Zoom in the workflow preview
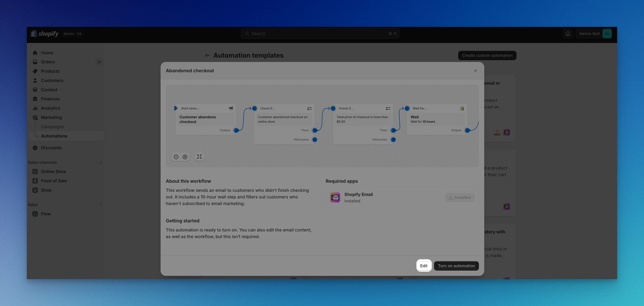The image size is (644, 306). click(185, 157)
